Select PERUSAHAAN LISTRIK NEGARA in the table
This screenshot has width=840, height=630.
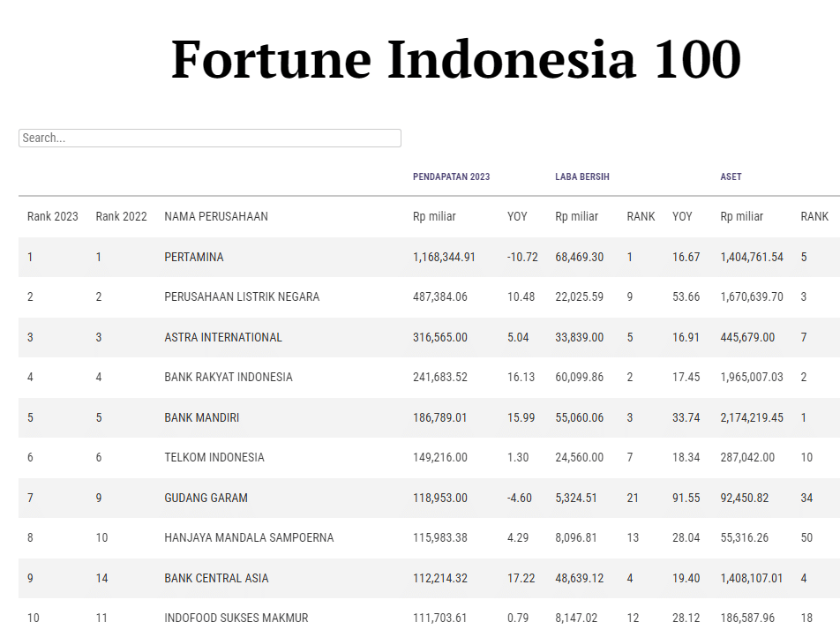click(x=242, y=296)
